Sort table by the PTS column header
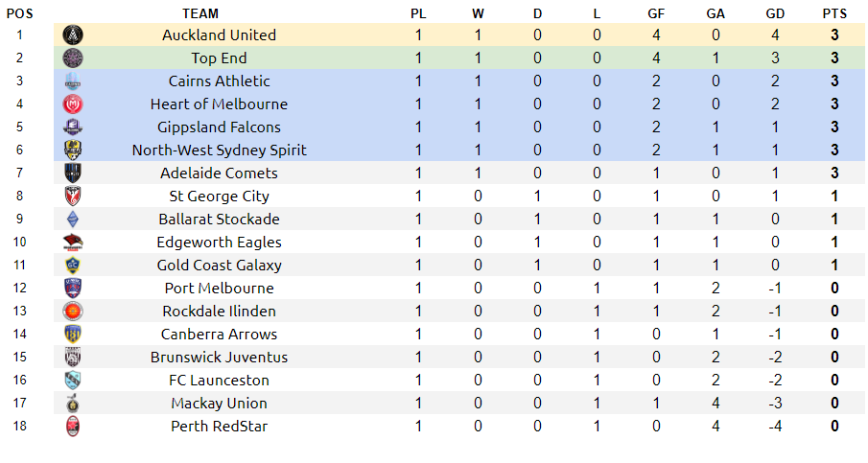This screenshot has width=868, height=463. pos(834,13)
